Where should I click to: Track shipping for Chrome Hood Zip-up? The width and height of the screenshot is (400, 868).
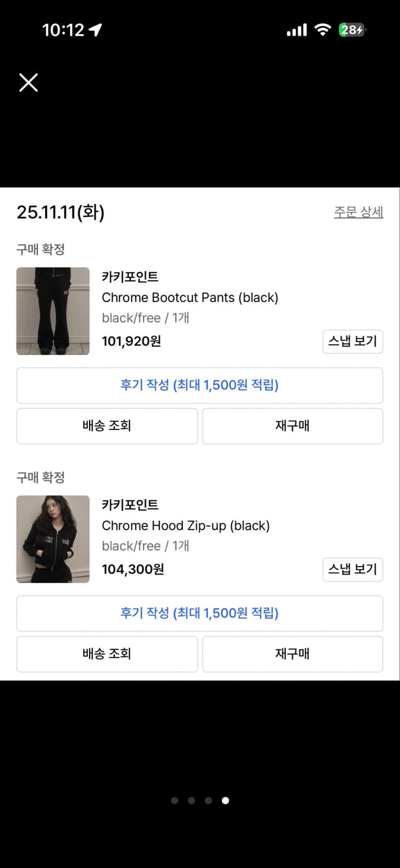(107, 654)
